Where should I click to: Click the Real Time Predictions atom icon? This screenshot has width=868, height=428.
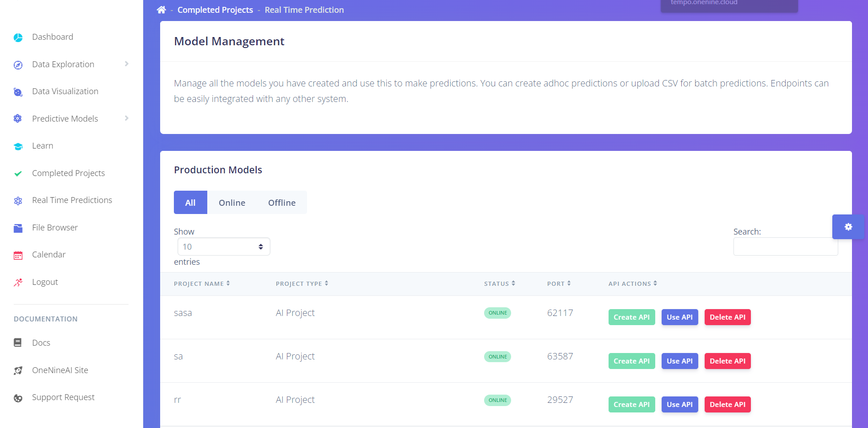(18, 201)
